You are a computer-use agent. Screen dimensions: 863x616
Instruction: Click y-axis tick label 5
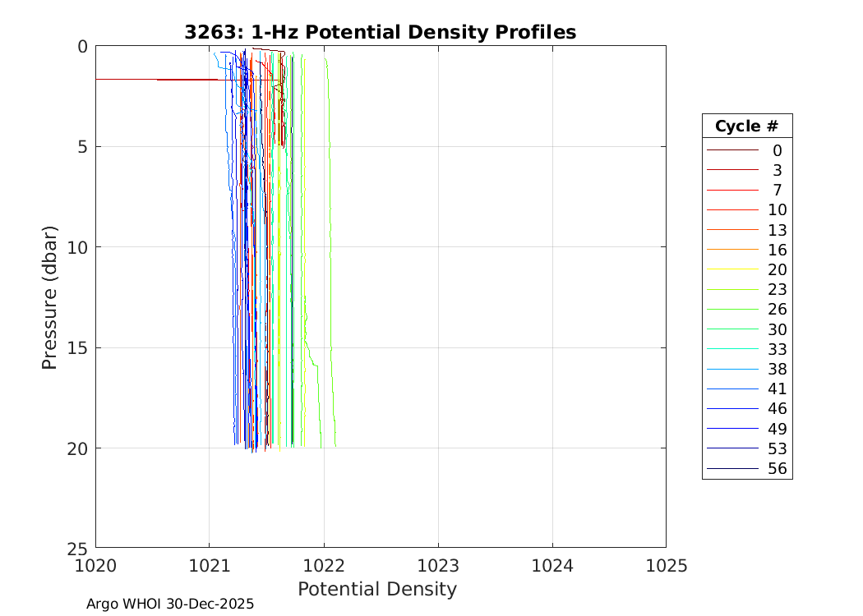tap(81, 147)
